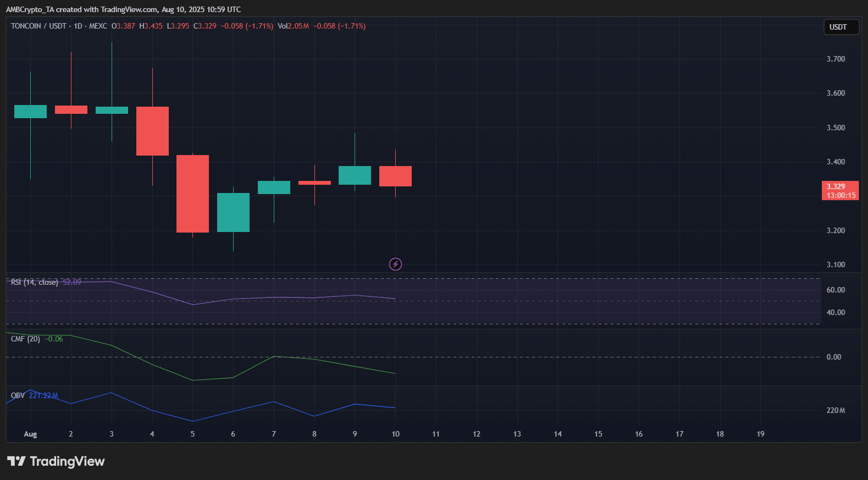Click the green candle on Aug 9

(355, 175)
